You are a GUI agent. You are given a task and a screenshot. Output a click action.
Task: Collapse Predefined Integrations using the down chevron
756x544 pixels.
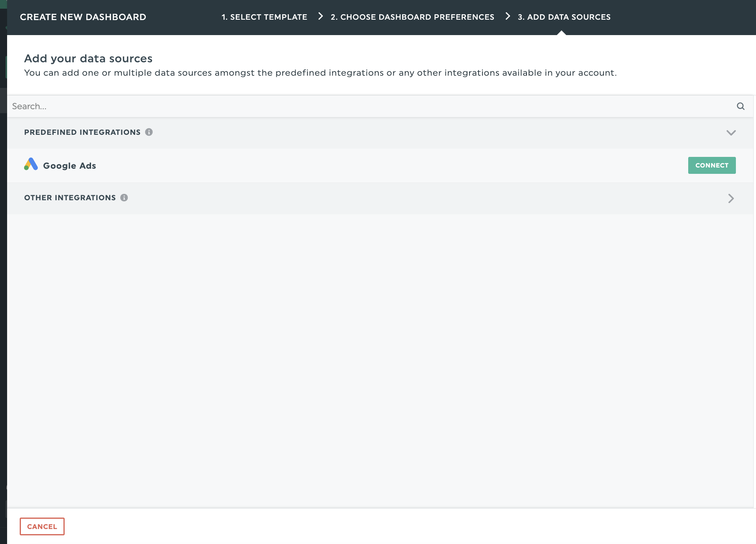(x=731, y=132)
